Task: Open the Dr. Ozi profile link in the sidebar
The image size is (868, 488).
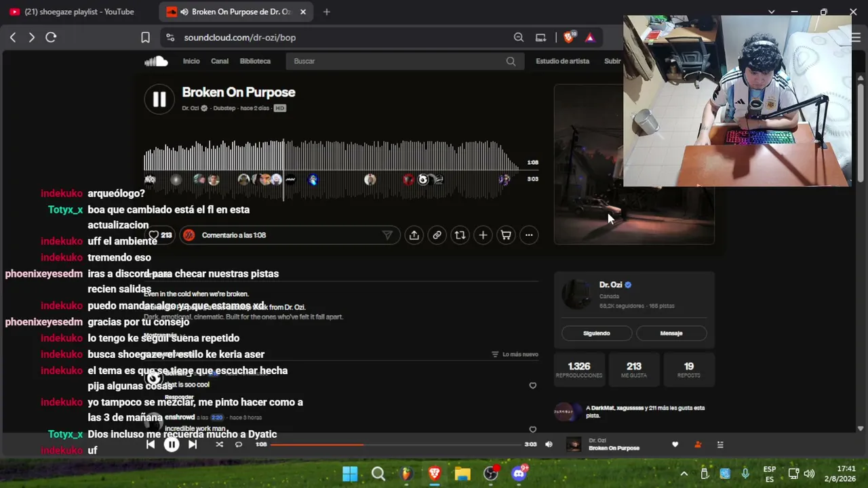Action: coord(610,285)
